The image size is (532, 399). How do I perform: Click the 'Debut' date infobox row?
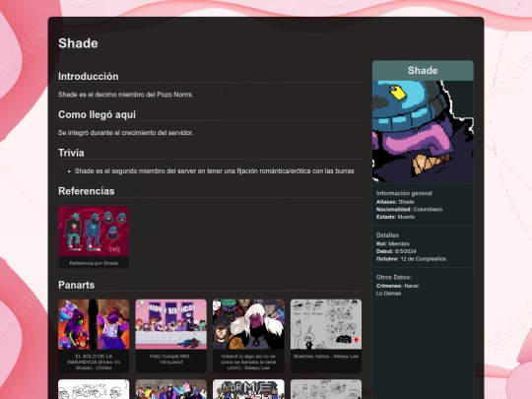[396, 251]
